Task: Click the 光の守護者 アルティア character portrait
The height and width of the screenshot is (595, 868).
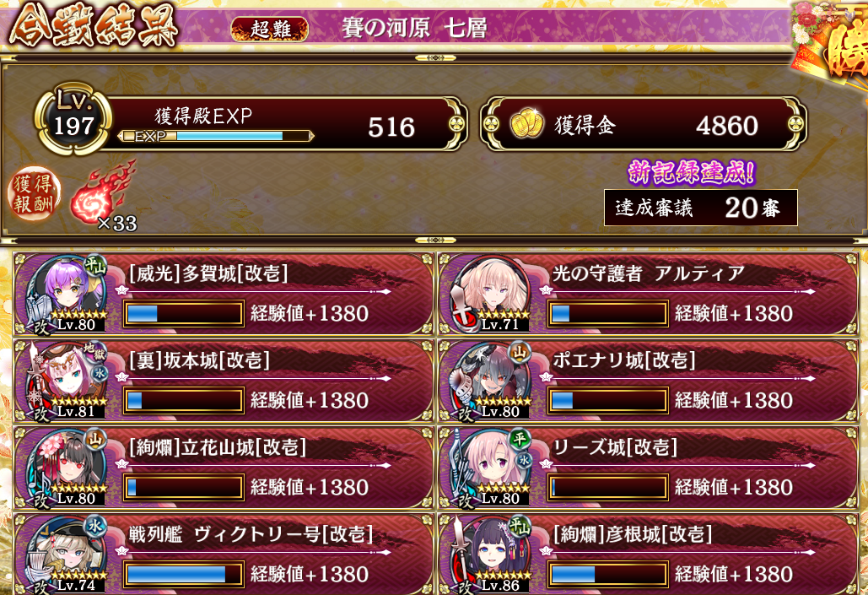Action: tap(492, 294)
